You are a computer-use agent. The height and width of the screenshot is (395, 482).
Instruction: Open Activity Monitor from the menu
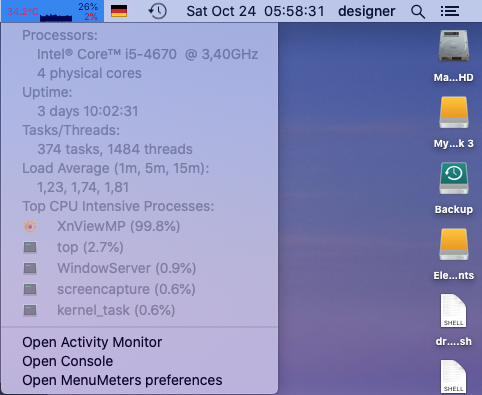pyautogui.click(x=92, y=342)
